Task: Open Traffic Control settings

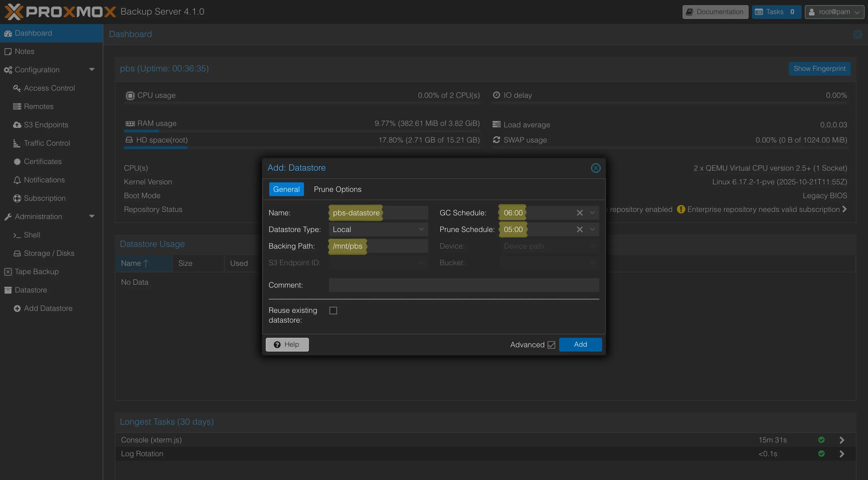Action: tap(51, 143)
